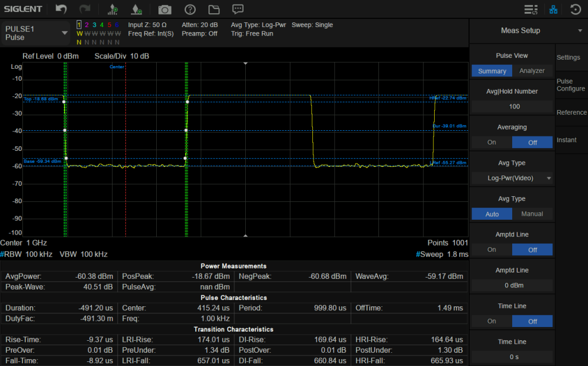Click the undo arrow icon
Screen dimensions: 588x366
[61, 9]
